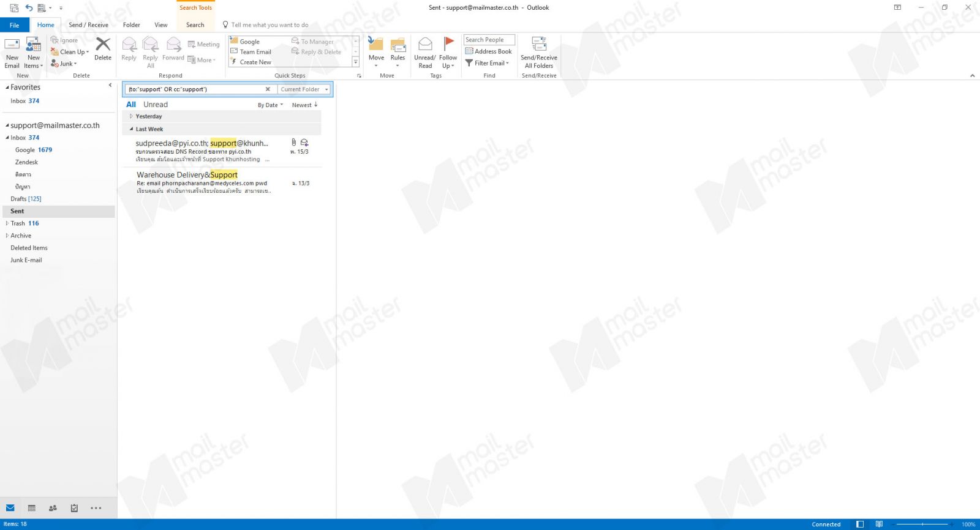980x530 pixels.
Task: Open the Move dropdown
Action: tap(376, 53)
